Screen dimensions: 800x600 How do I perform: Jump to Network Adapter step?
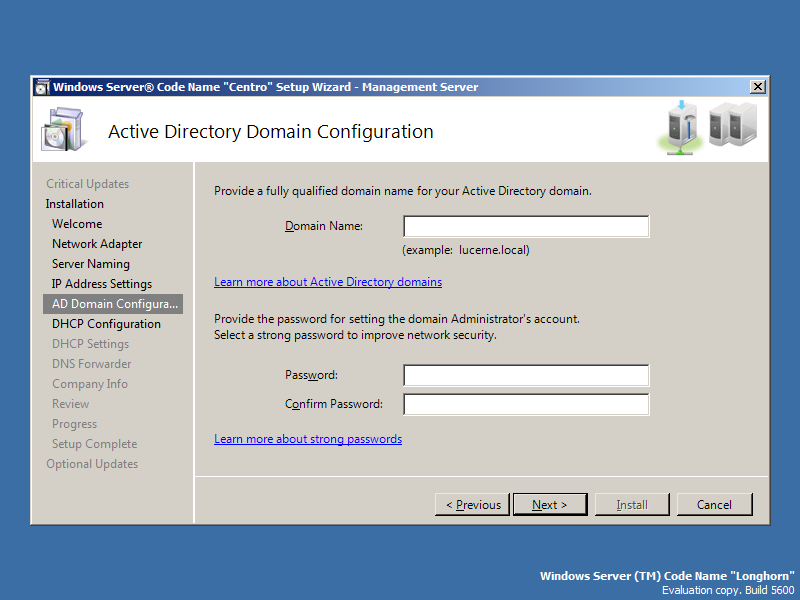(97, 244)
